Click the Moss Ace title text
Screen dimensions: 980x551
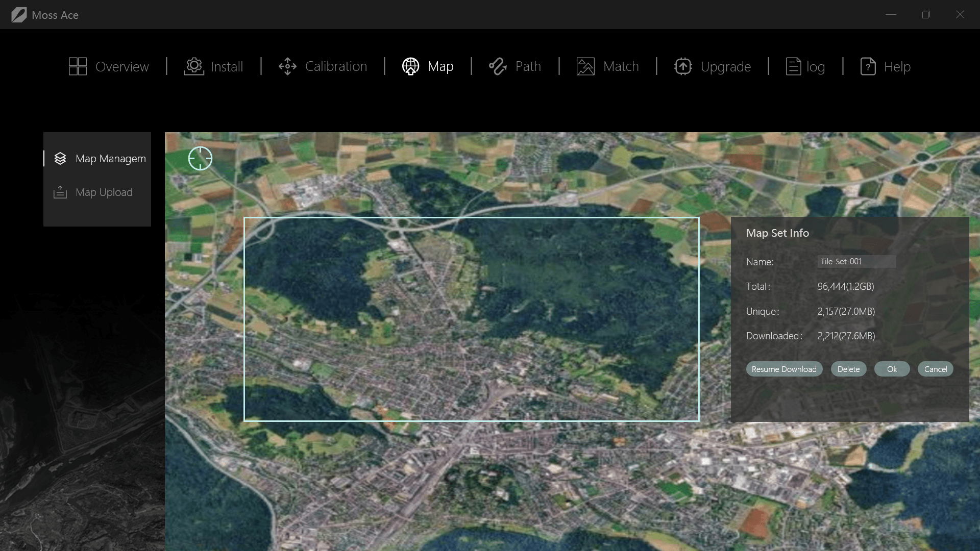[x=55, y=15]
